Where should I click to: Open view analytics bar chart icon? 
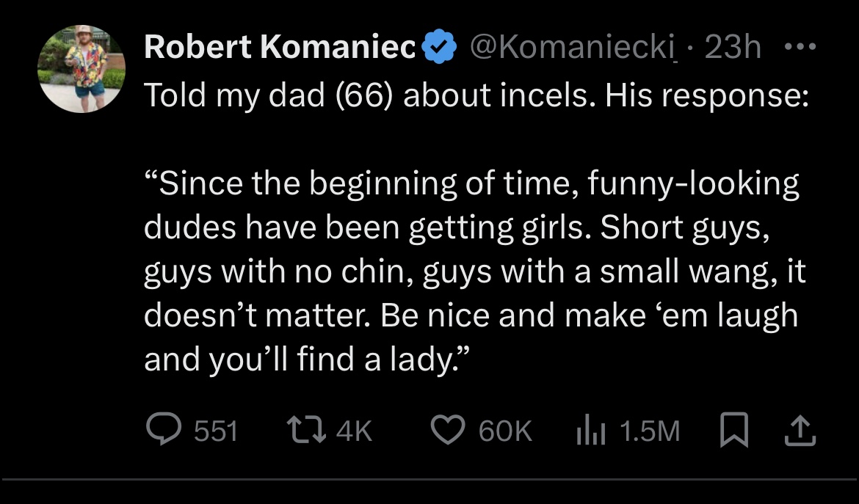(x=589, y=431)
